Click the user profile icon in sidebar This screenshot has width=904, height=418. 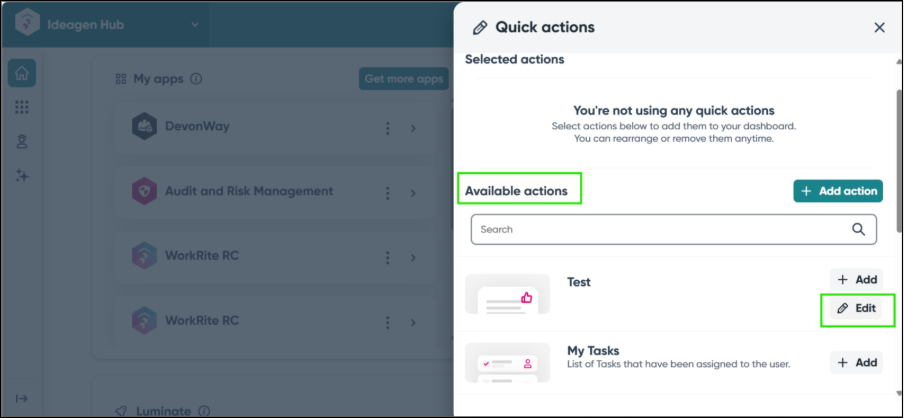(23, 141)
